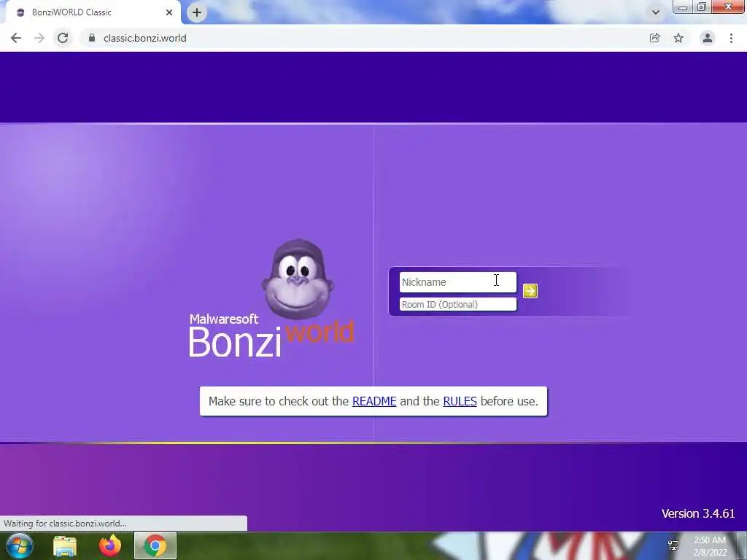This screenshot has width=747, height=560.
Task: Click the Malwaresoft Bonziworld logo text
Action: pyautogui.click(x=271, y=335)
